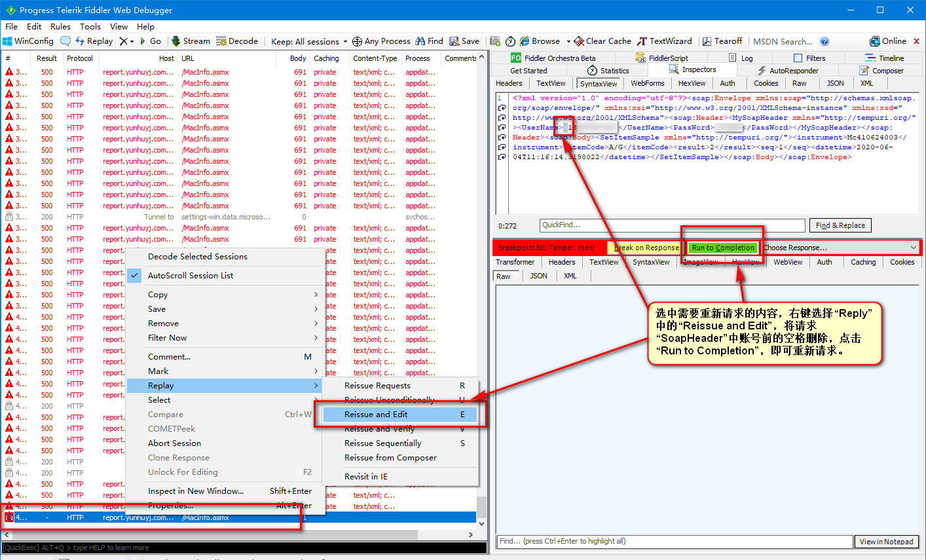The image size is (926, 560).
Task: Select the response JSON sub-tab
Action: pyautogui.click(x=538, y=276)
